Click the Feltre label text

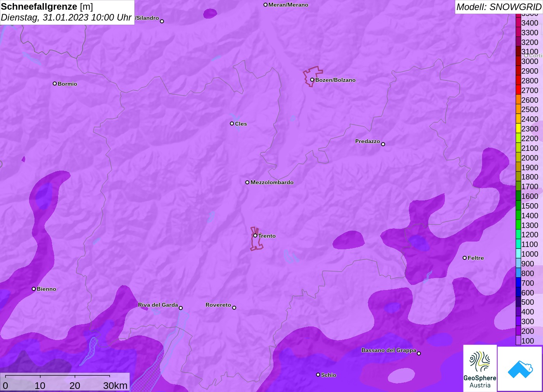click(476, 258)
